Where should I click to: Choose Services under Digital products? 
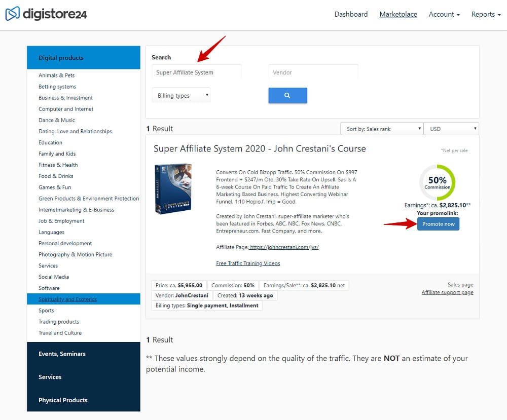[48, 265]
